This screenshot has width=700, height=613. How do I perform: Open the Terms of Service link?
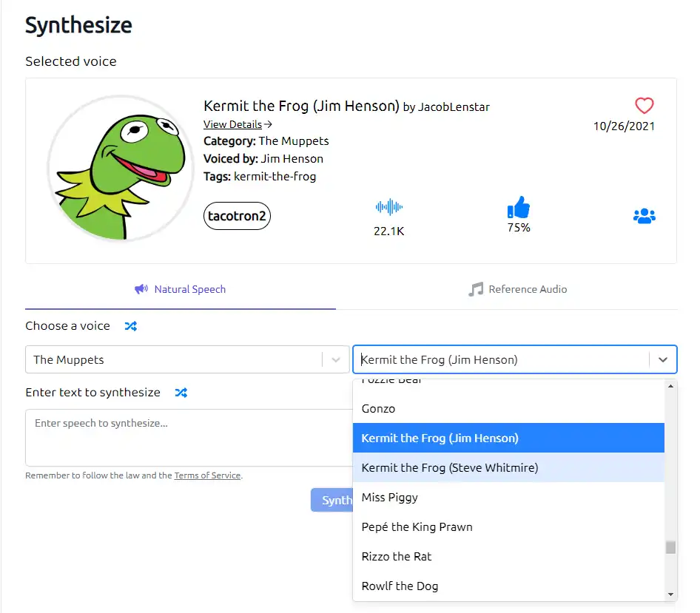[x=207, y=475]
